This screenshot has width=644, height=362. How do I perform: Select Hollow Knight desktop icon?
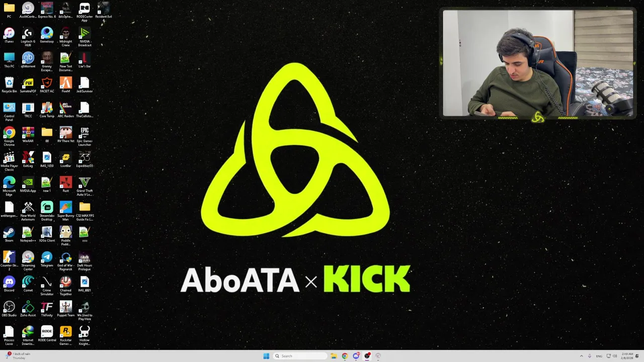pos(85,336)
